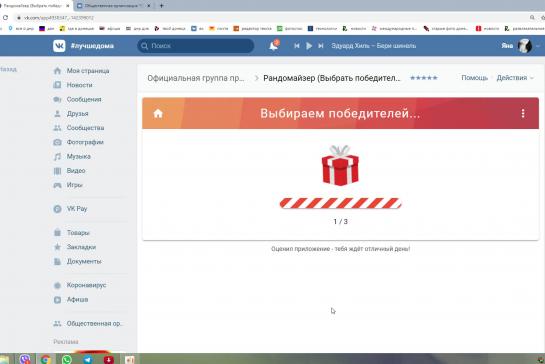
Task: Click the five-star app rating
Action: pos(424,78)
